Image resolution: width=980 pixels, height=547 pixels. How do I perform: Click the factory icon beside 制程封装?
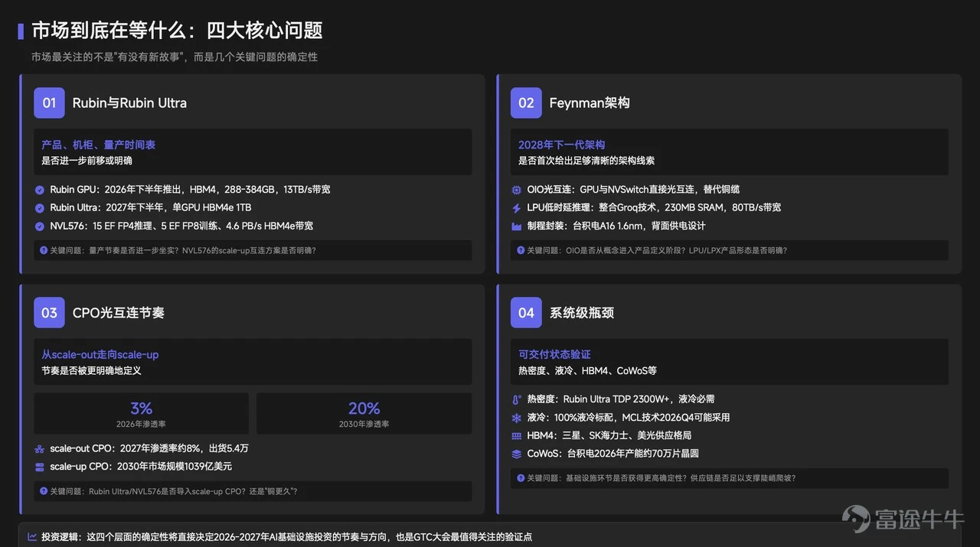coord(516,226)
